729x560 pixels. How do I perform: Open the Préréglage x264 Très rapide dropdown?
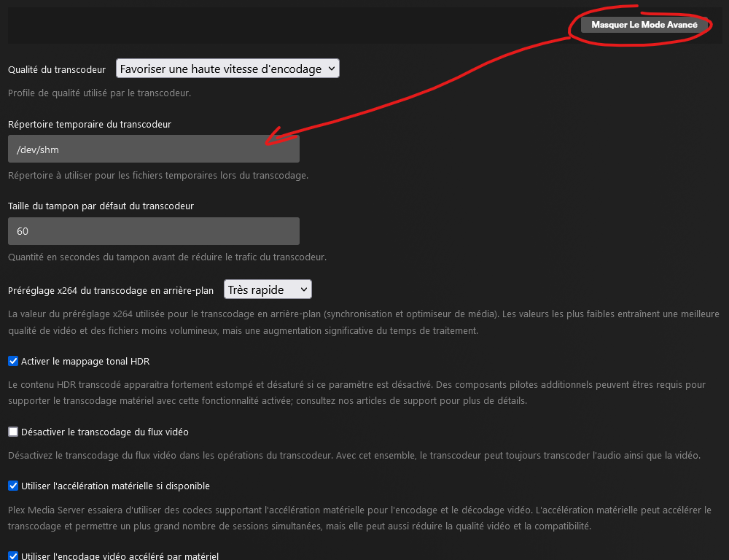268,289
